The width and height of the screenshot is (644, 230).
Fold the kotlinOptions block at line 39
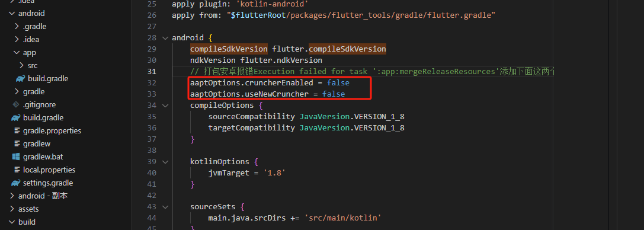165,162
